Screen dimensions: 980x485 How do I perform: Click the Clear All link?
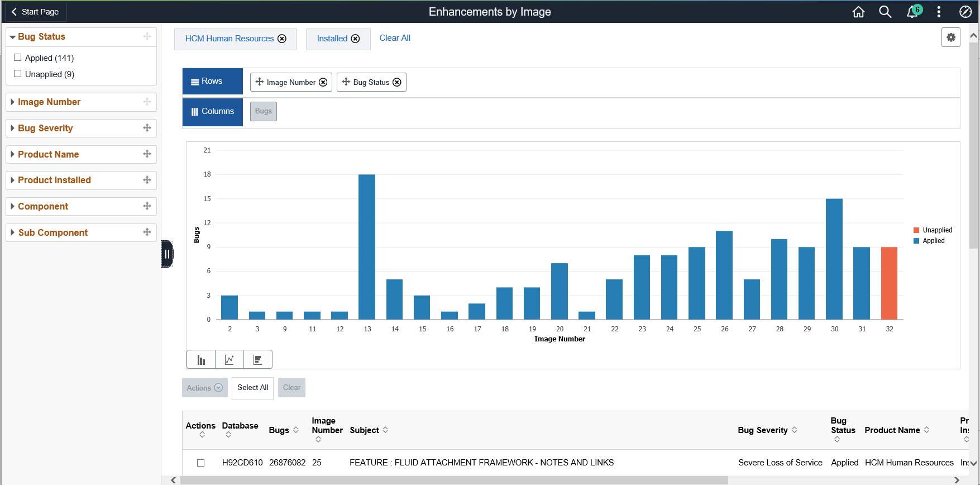395,38
